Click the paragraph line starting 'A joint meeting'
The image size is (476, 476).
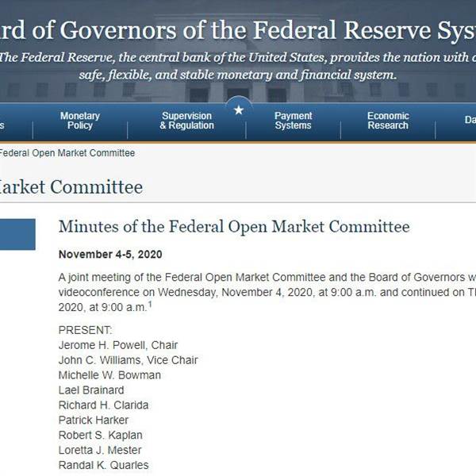click(267, 277)
